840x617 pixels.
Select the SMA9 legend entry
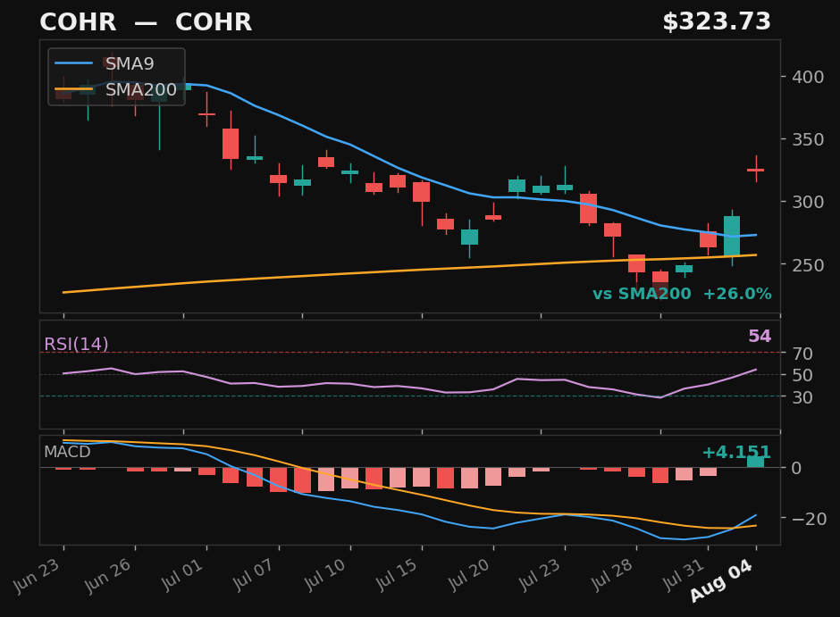(105, 63)
